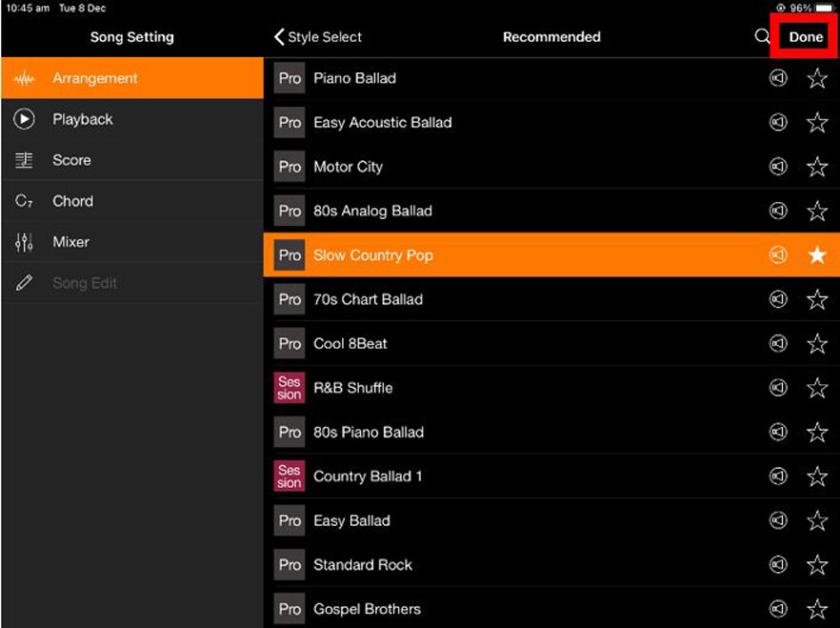
Task: Click the Chord C7 icon
Action: (24, 201)
